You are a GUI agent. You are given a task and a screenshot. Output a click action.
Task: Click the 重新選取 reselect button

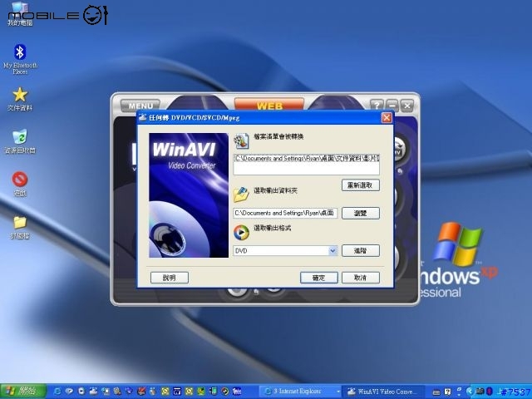(360, 185)
